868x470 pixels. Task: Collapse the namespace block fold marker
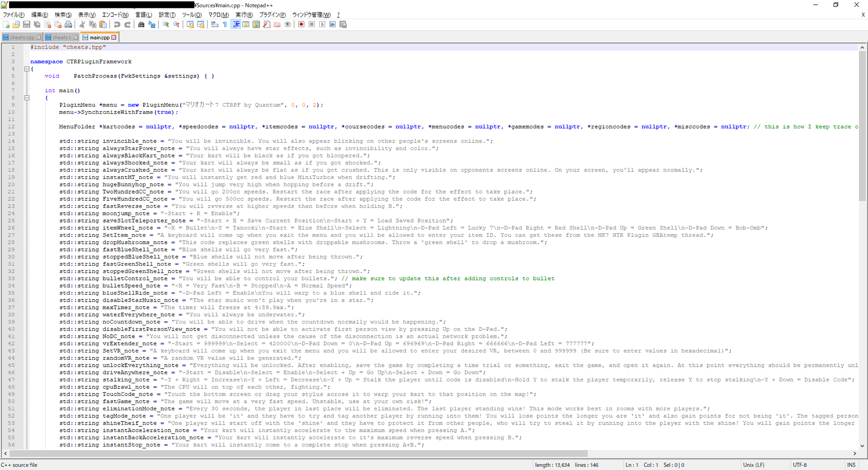click(x=27, y=69)
